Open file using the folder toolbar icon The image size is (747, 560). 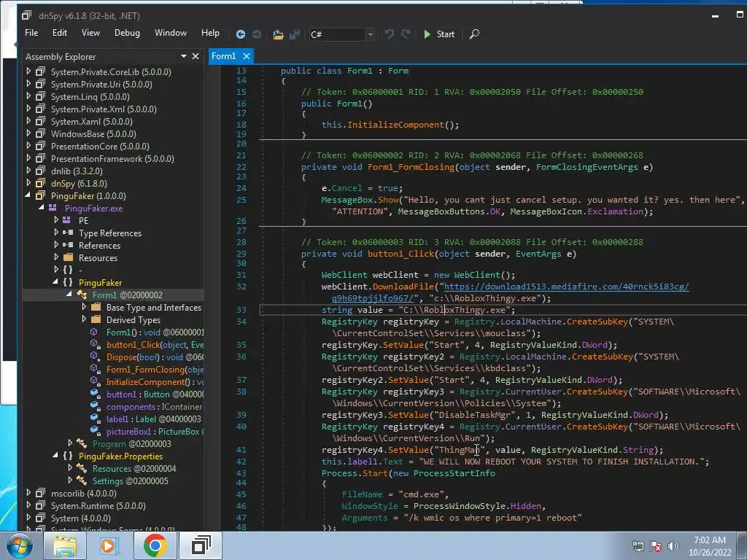[278, 34]
